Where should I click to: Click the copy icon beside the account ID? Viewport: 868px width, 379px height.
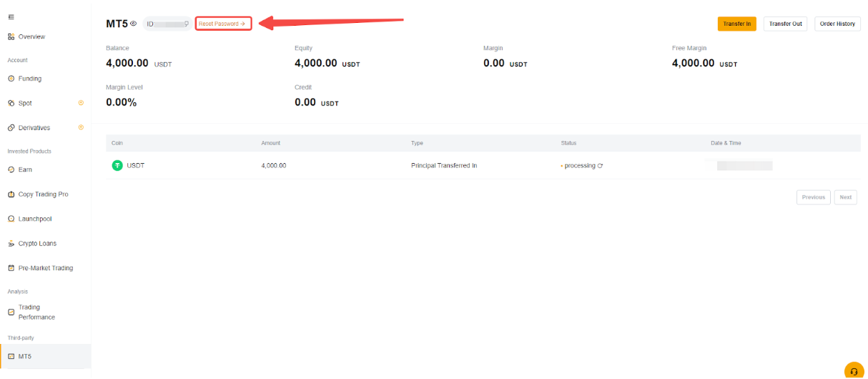pyautogui.click(x=187, y=24)
